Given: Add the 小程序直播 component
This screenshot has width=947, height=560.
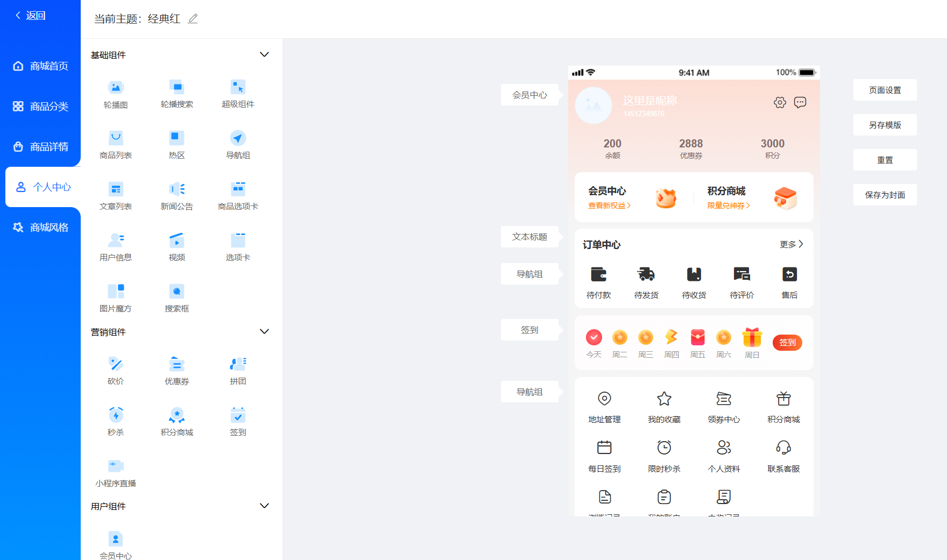Looking at the screenshot, I should point(116,473).
